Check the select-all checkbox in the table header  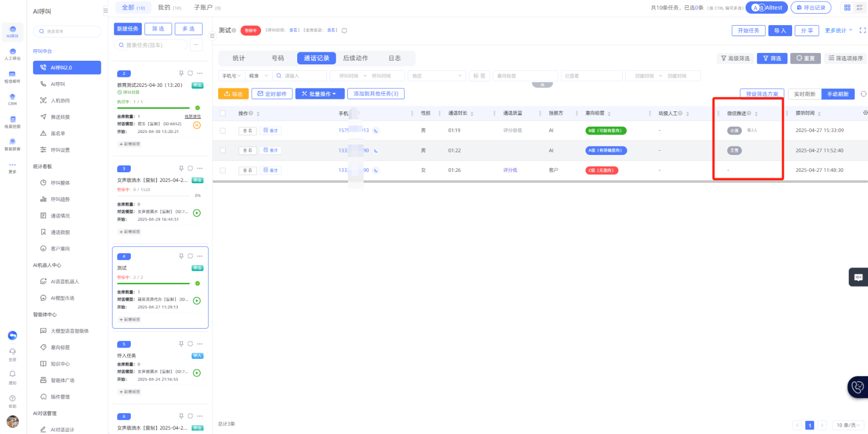(x=223, y=113)
